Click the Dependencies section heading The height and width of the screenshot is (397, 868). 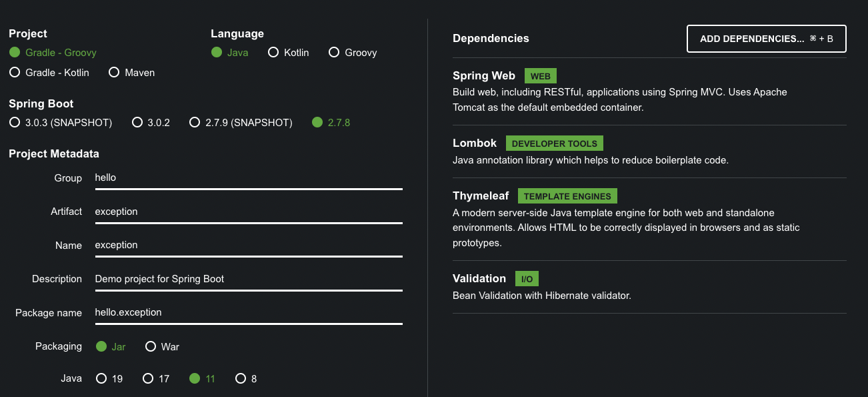[491, 39]
